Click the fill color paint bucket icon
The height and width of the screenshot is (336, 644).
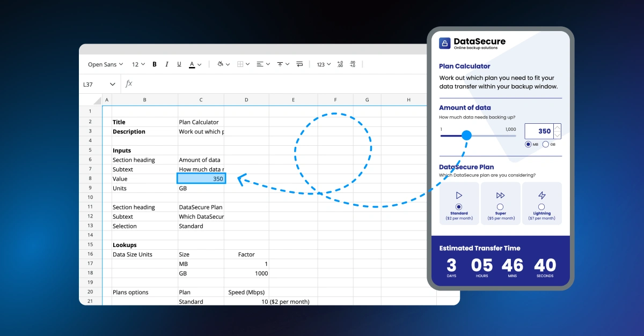pyautogui.click(x=220, y=64)
